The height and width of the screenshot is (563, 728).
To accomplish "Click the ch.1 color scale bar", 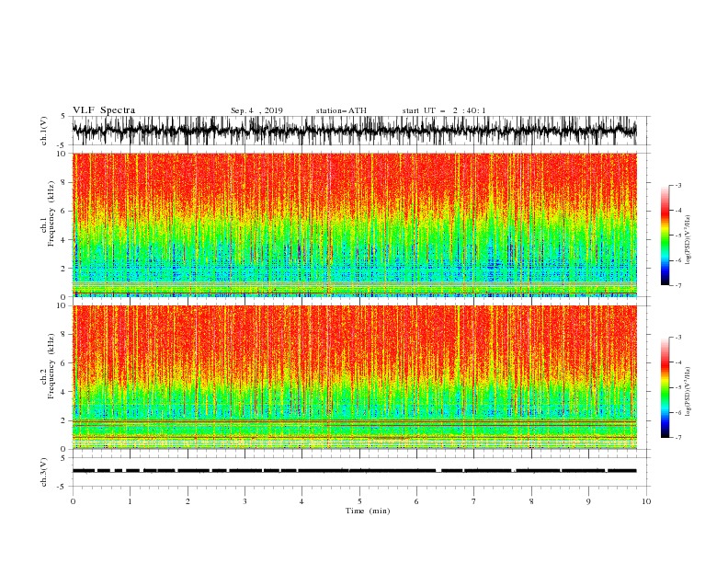I will (665, 236).
